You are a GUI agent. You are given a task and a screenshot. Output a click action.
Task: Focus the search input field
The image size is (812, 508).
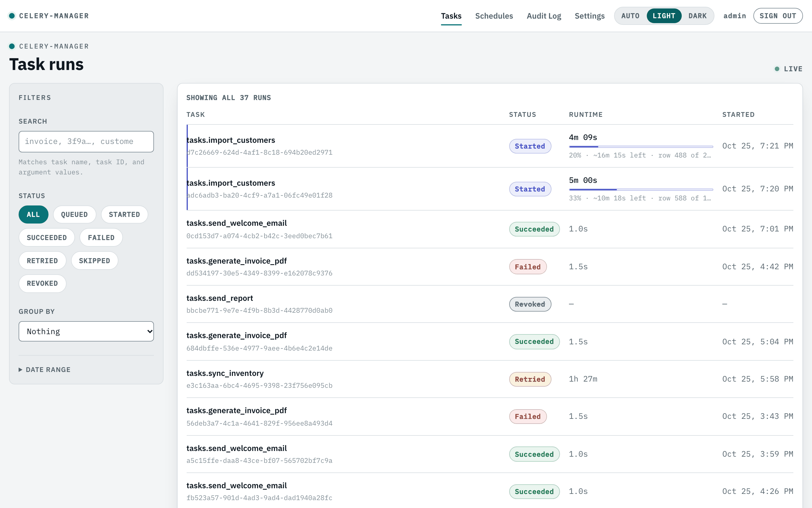86,141
